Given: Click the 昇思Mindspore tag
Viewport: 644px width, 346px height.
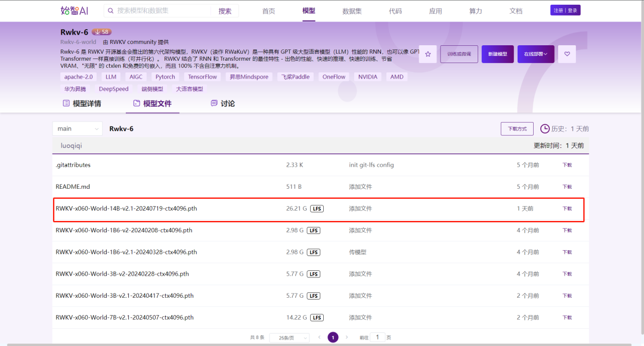Looking at the screenshot, I should (x=249, y=77).
